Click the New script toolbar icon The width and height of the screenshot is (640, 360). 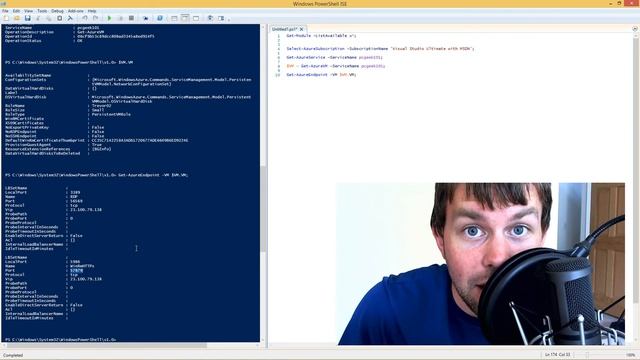6,18
